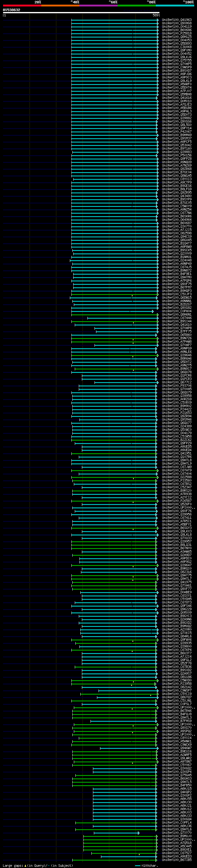Select the query name AV538632
Image resolution: width=197 pixels, height=868 pixels.
[11, 10]
